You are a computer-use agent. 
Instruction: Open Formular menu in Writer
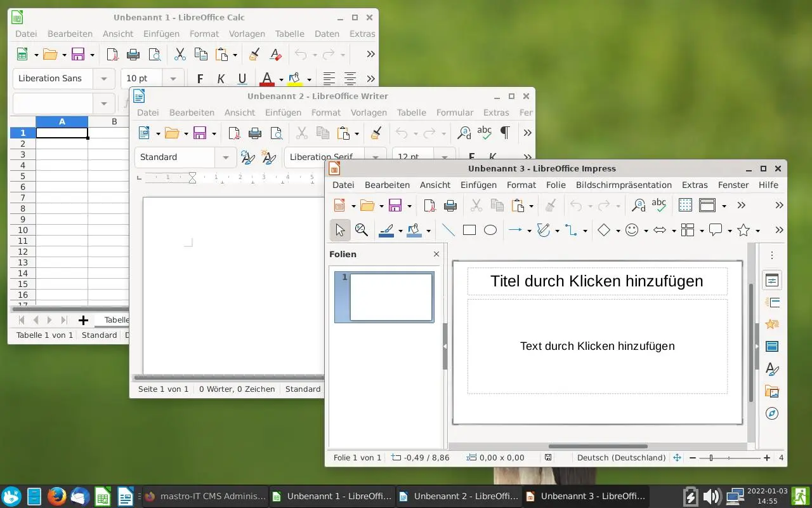click(455, 112)
